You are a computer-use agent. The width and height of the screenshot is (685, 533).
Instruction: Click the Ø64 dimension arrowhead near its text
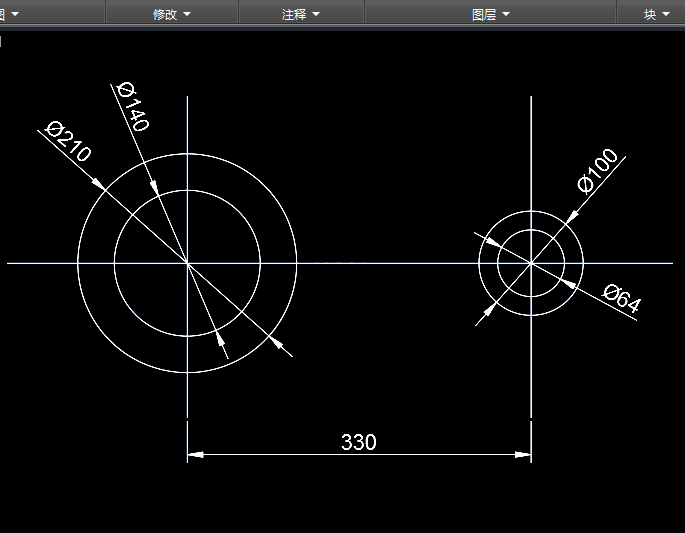[x=567, y=284]
